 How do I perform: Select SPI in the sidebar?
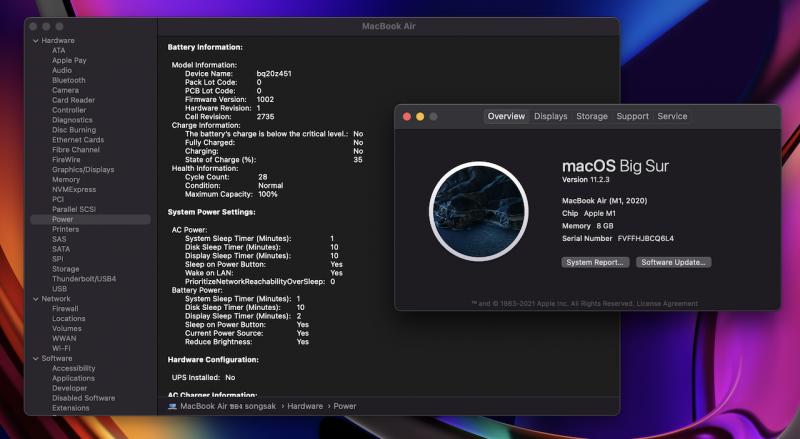click(58, 259)
